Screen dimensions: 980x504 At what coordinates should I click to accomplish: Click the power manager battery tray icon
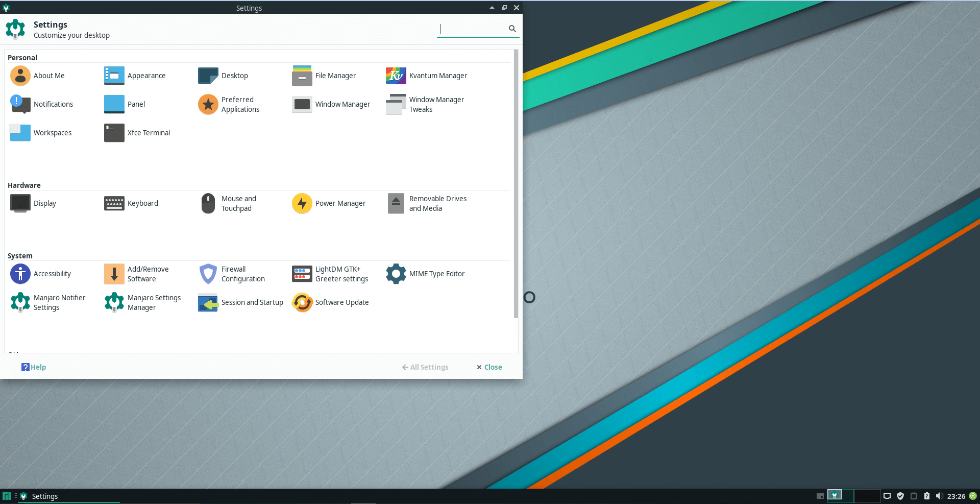click(926, 496)
